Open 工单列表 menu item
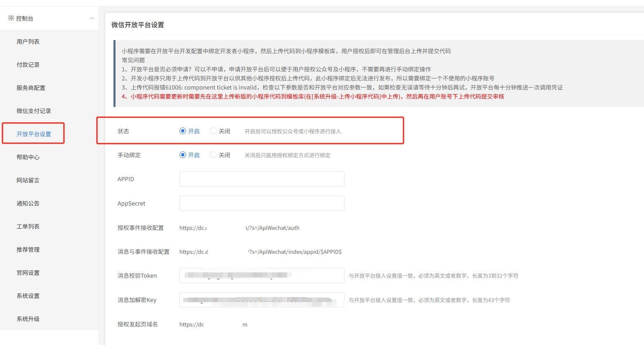This screenshot has width=644, height=345. [28, 227]
